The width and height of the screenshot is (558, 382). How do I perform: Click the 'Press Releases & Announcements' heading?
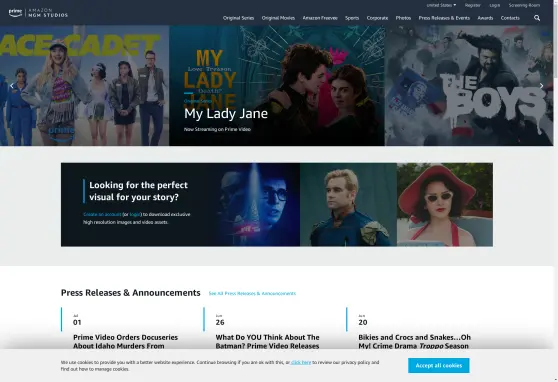pos(131,293)
